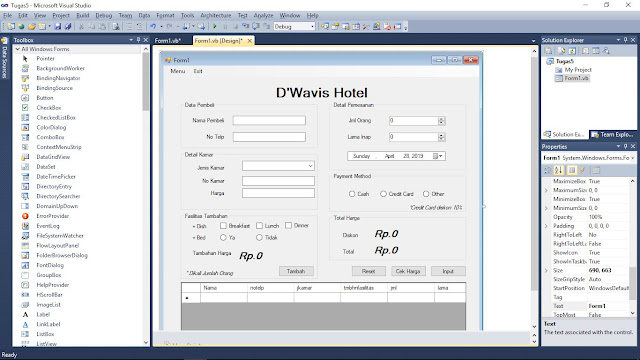Open the date picker calendar dropdown
Image resolution: width=640 pixels, height=360 pixels.
[438, 156]
